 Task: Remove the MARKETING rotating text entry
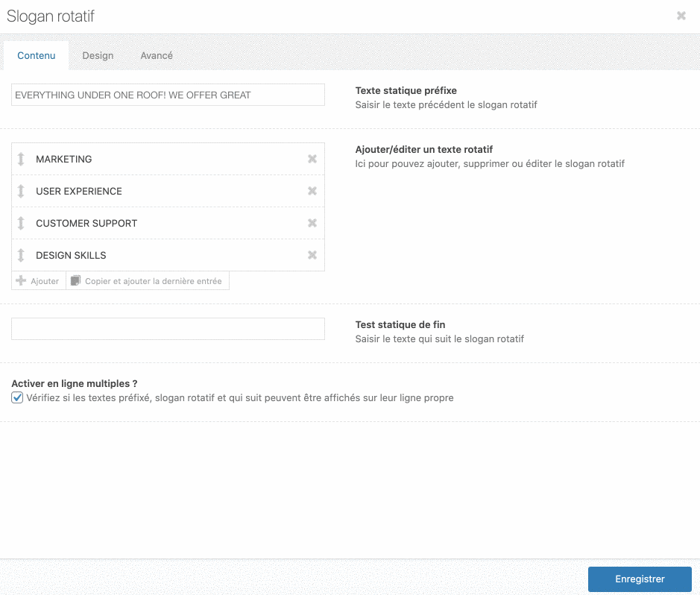[x=312, y=159]
